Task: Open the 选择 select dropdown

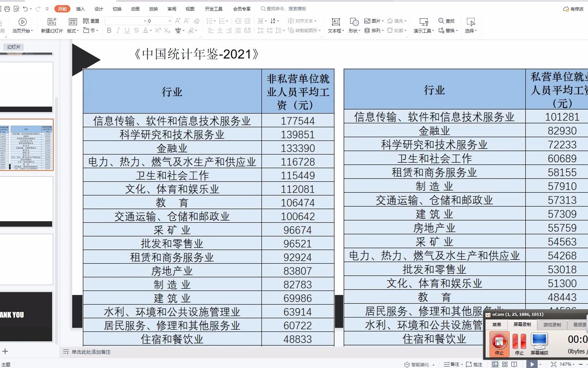Action: (x=471, y=26)
